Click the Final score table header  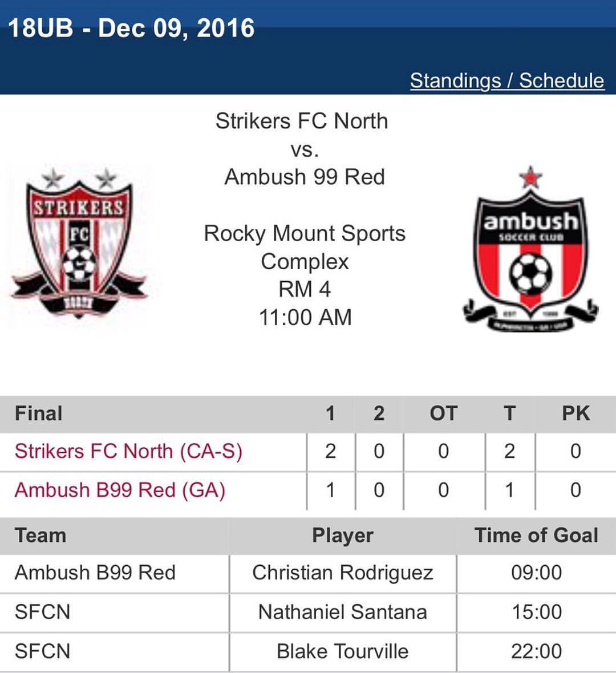(x=39, y=413)
